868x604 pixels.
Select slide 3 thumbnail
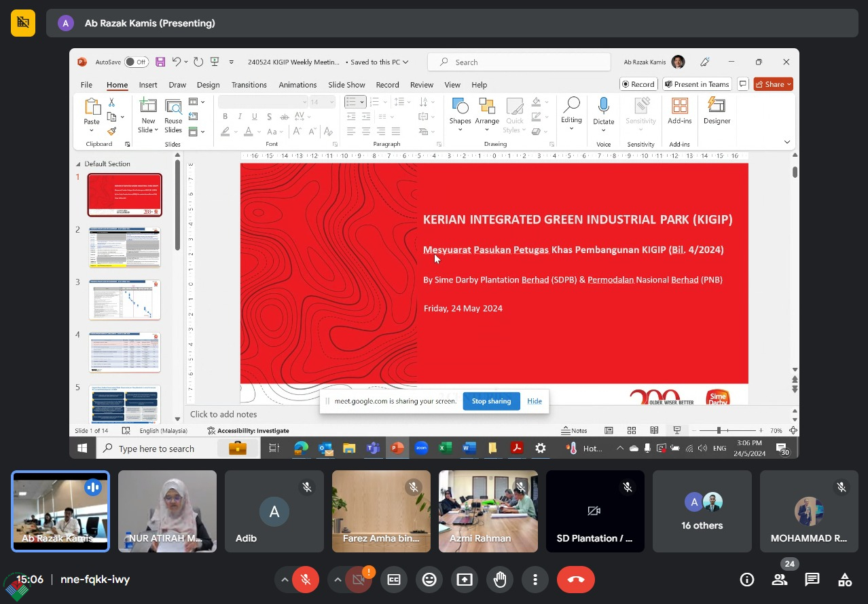click(x=125, y=300)
